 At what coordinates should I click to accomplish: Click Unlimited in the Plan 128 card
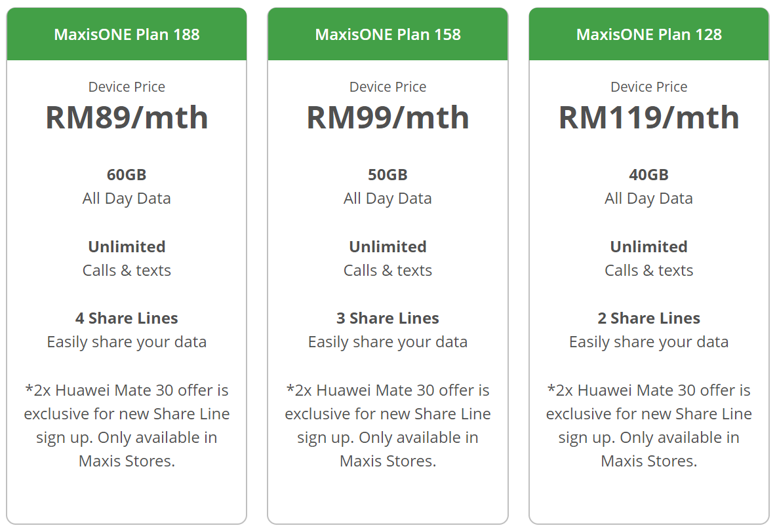(x=648, y=247)
